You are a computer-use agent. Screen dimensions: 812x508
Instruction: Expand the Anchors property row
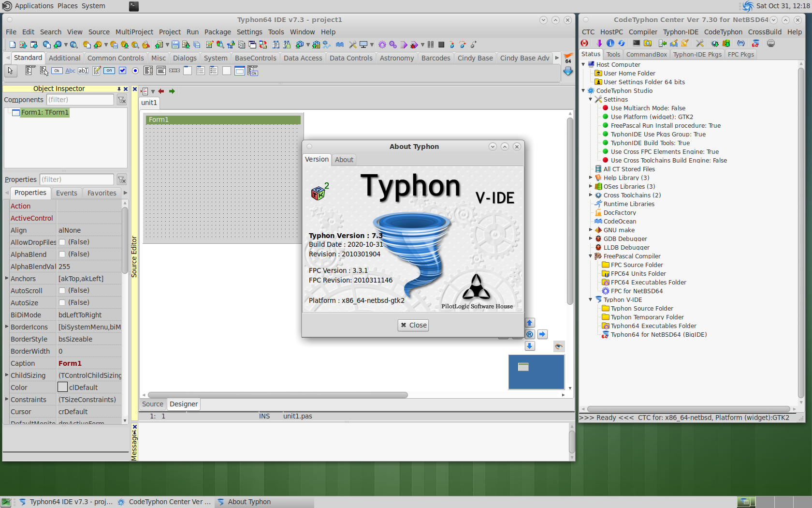[6, 278]
